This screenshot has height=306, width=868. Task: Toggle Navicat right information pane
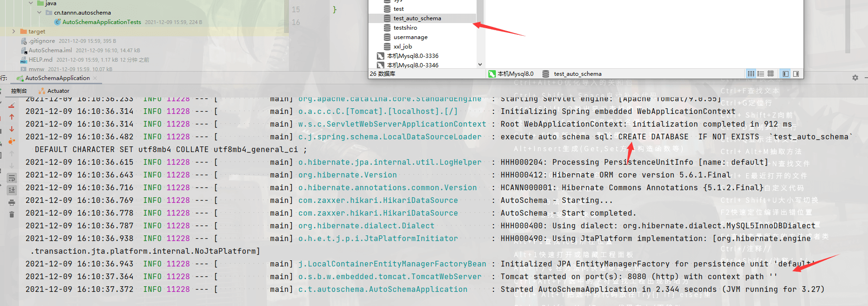point(796,74)
